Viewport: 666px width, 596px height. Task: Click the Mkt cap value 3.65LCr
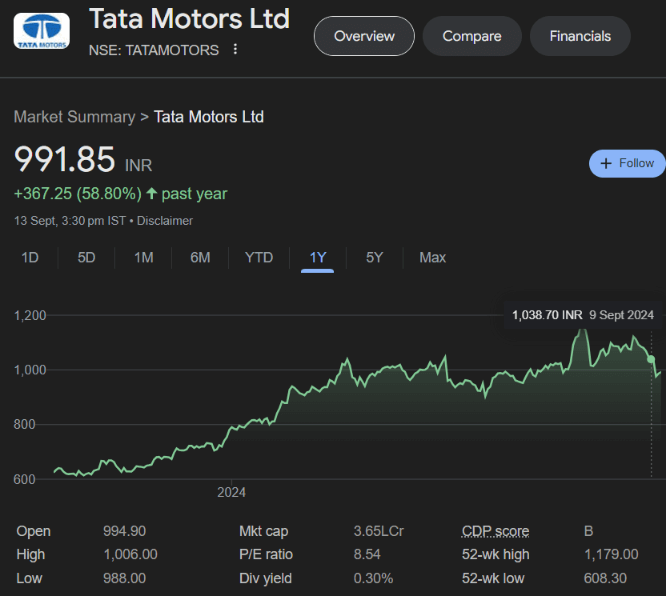click(378, 531)
